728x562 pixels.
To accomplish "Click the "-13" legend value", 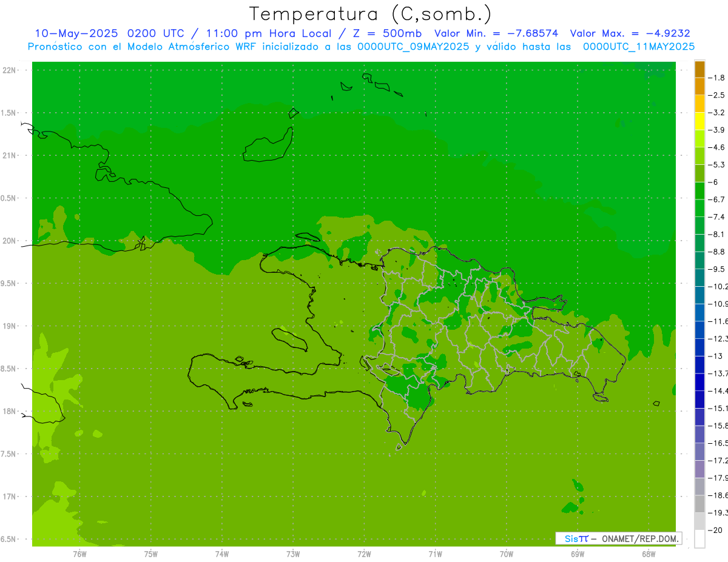I will (x=716, y=356).
